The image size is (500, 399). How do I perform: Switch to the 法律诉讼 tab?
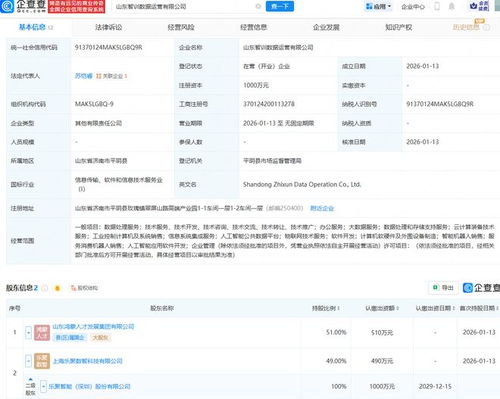[x=109, y=27]
